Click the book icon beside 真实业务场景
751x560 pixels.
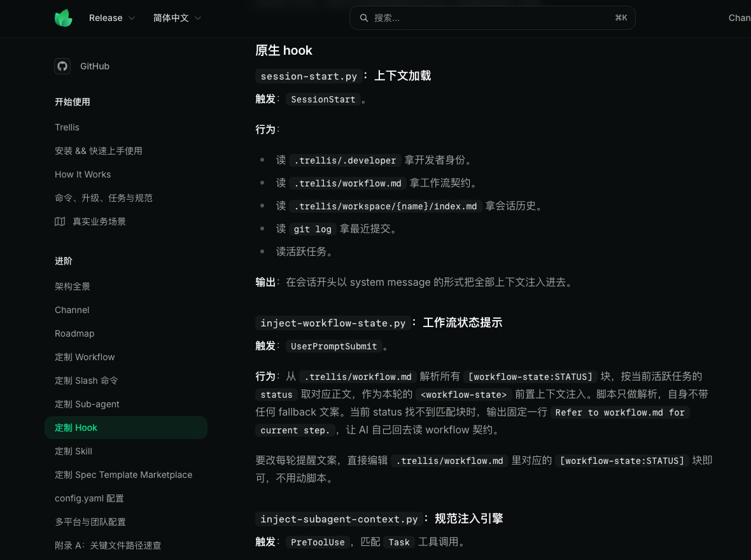click(60, 221)
